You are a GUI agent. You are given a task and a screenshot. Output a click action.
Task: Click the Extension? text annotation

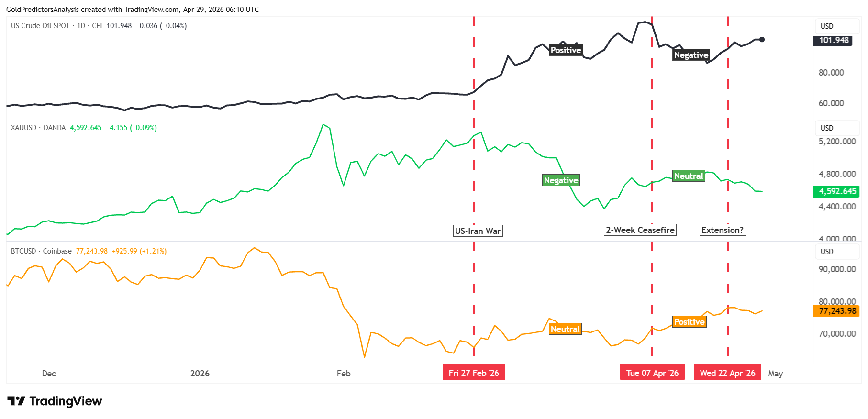click(x=723, y=230)
